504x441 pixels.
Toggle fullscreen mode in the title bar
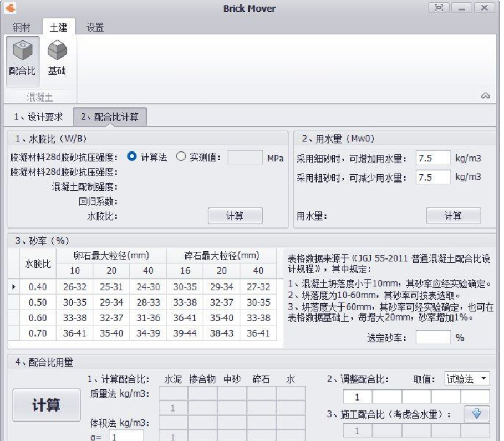[x=439, y=8]
